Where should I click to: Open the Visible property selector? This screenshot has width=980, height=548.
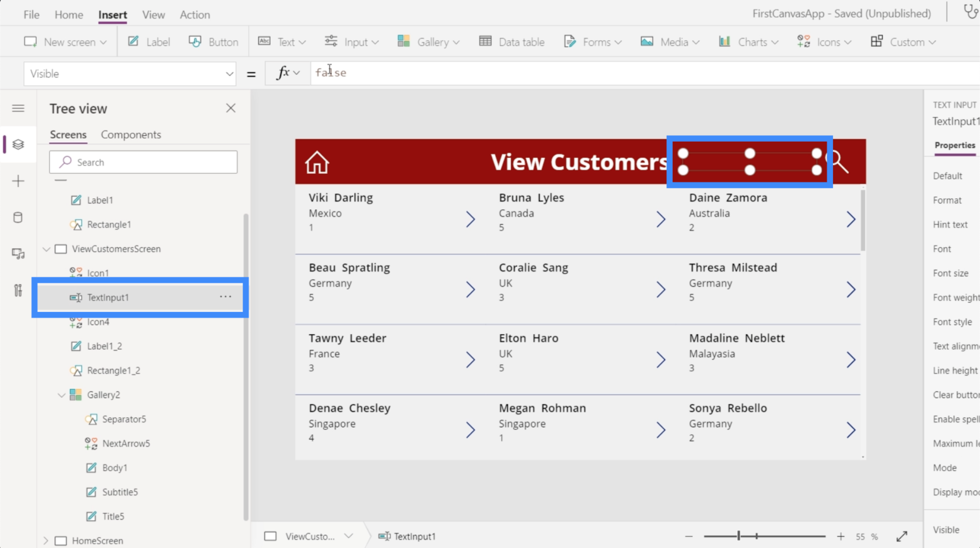(x=130, y=73)
